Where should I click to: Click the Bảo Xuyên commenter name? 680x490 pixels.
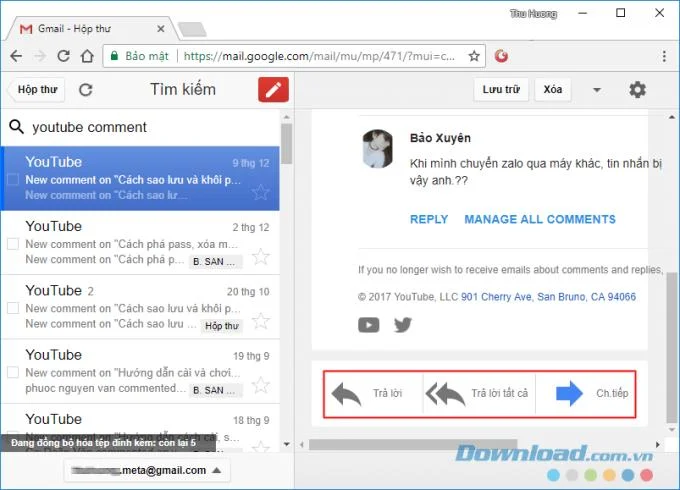click(440, 138)
